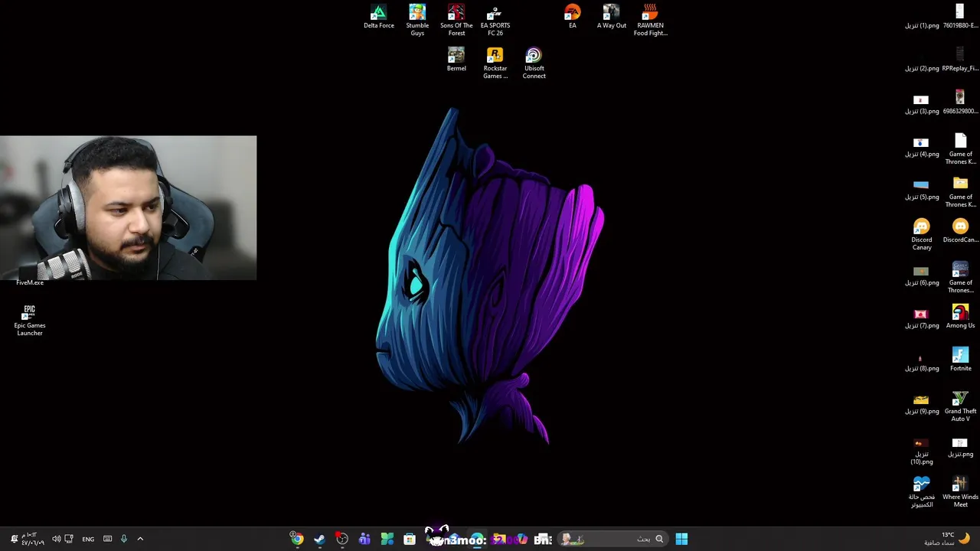Switch input language via ENG indicator
This screenshot has height=551, width=980.
pos(88,539)
